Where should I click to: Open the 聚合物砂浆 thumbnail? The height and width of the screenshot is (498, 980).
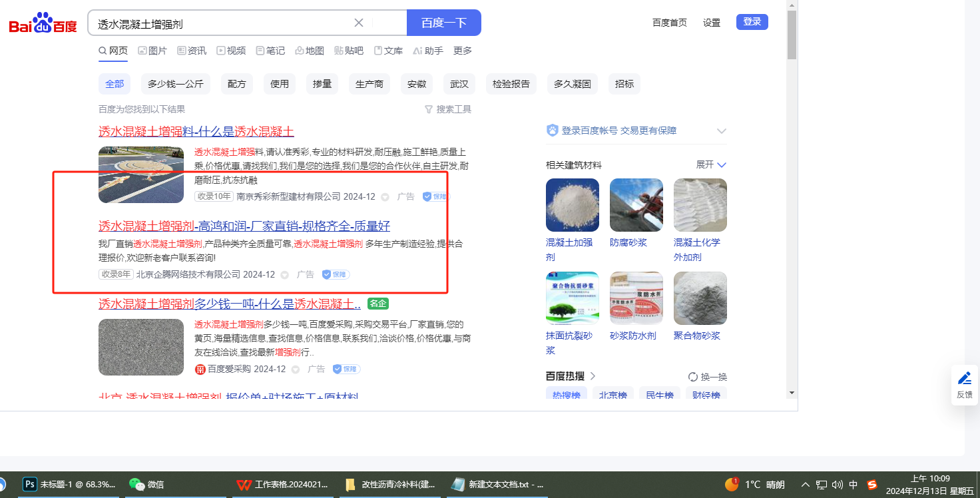[x=700, y=298]
